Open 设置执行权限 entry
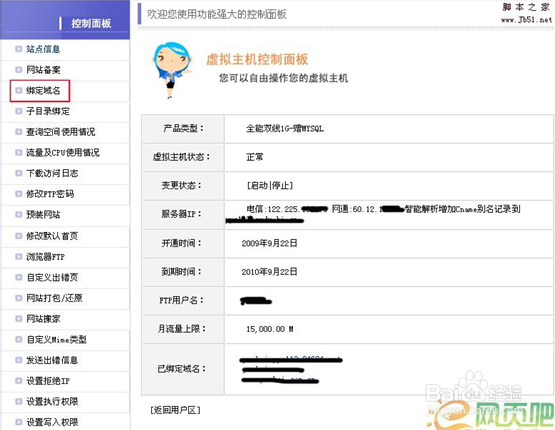 pyautogui.click(x=52, y=401)
